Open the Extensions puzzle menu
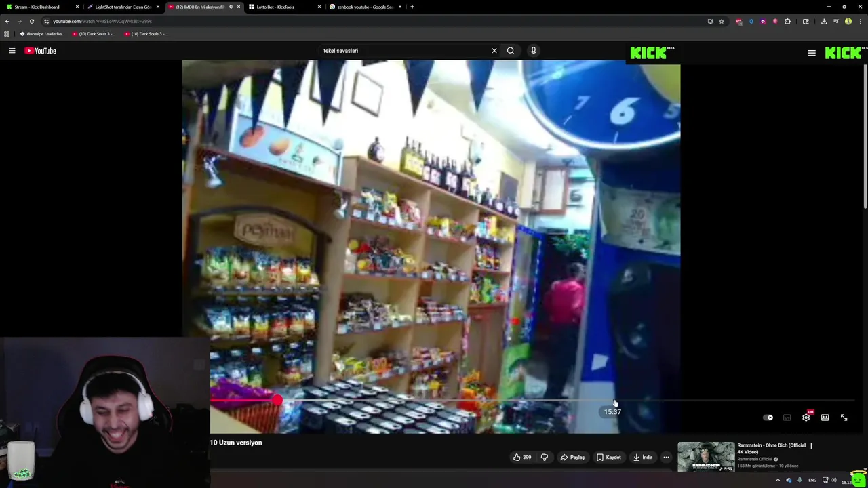 (788, 21)
